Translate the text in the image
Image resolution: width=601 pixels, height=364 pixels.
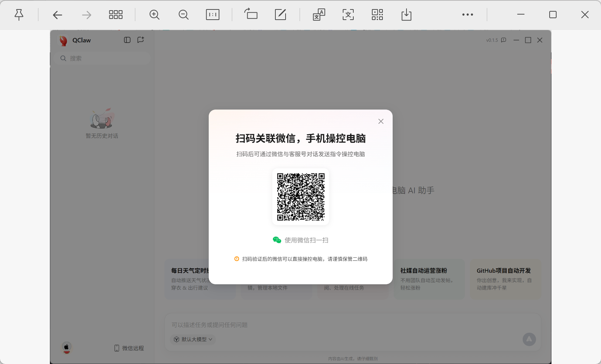(x=319, y=15)
